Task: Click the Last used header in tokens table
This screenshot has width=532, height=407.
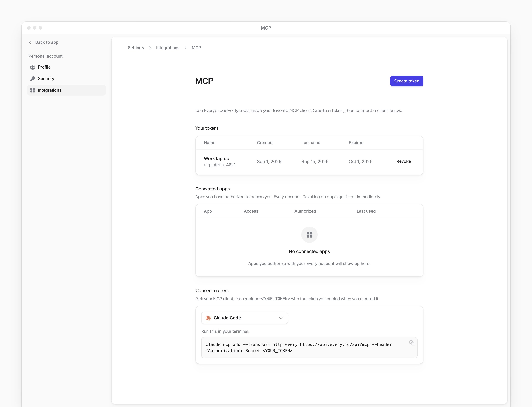Action: tap(311, 143)
